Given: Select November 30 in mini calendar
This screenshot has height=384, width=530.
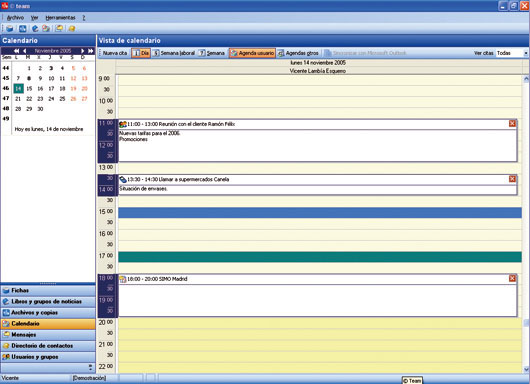Looking at the screenshot, I should pos(40,109).
